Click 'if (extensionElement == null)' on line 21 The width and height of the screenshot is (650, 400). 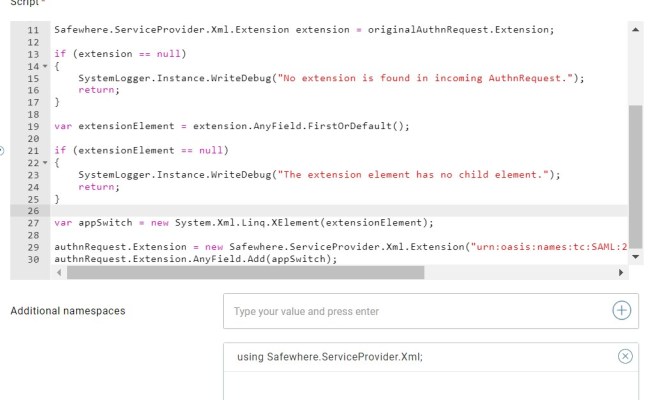pos(141,150)
